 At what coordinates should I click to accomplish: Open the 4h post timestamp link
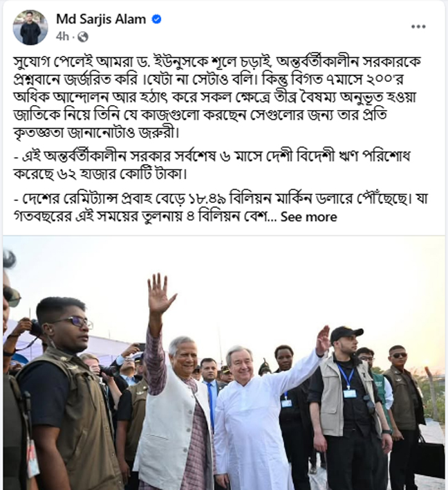(x=62, y=37)
